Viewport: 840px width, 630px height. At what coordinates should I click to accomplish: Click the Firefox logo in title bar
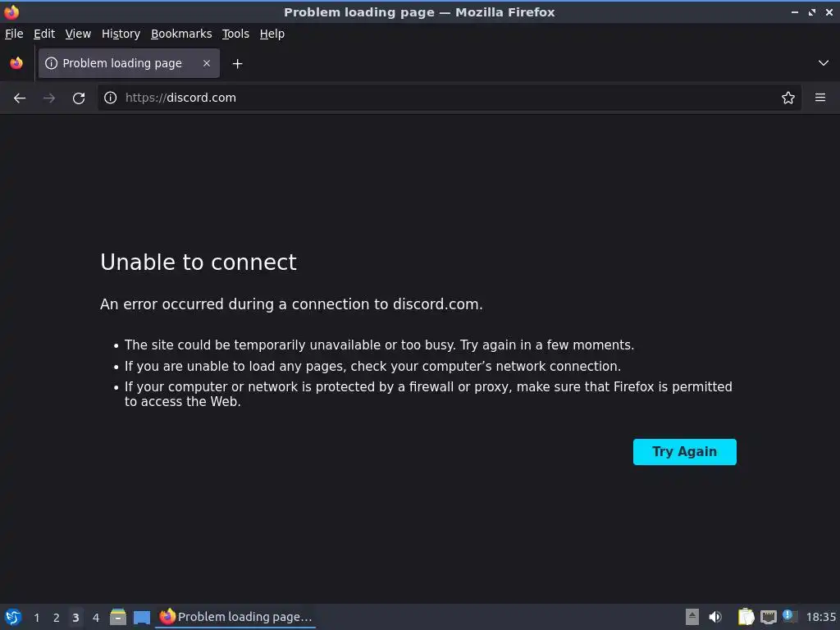coord(11,11)
